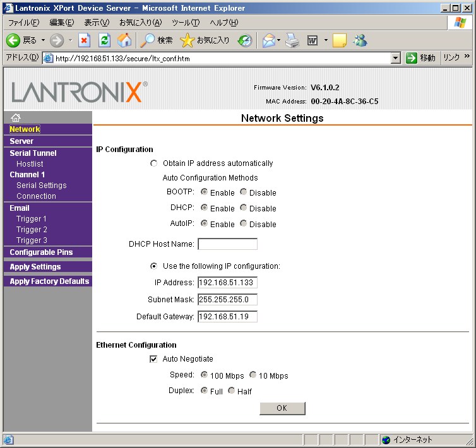Open the 表示(V) menu
Screen dimensions: 476x448
(x=97, y=23)
